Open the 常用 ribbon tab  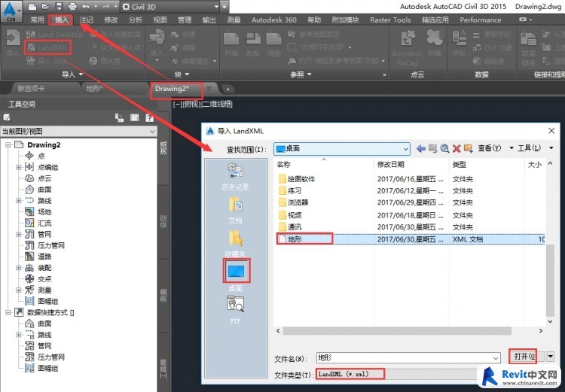[37, 20]
